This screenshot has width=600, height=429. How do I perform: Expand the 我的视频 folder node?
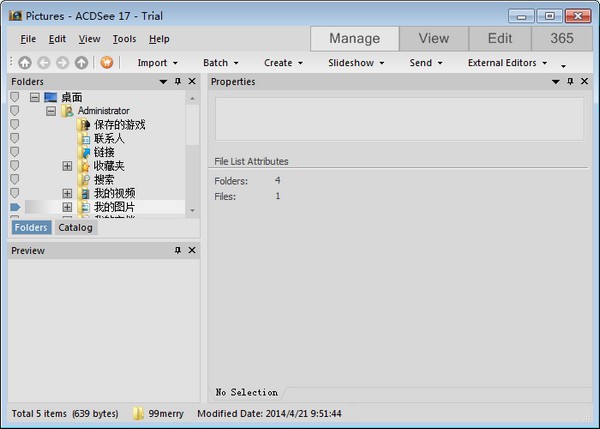(x=67, y=193)
